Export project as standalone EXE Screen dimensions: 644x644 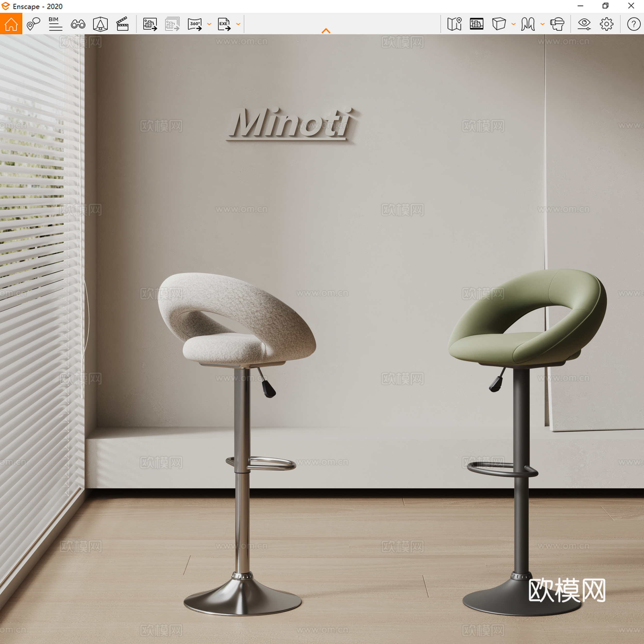click(x=224, y=24)
